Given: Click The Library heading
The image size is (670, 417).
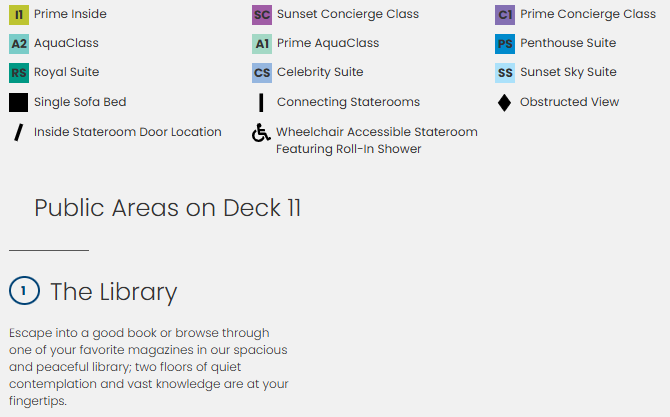Looking at the screenshot, I should pos(113,292).
